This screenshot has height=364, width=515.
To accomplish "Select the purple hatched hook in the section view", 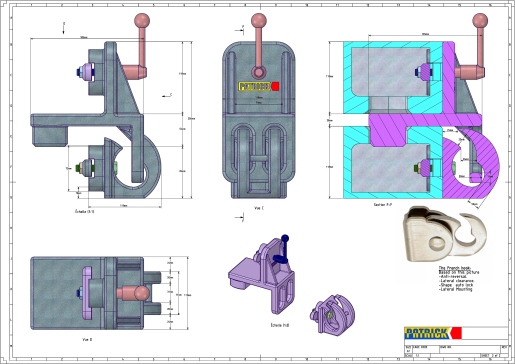I will 471,165.
